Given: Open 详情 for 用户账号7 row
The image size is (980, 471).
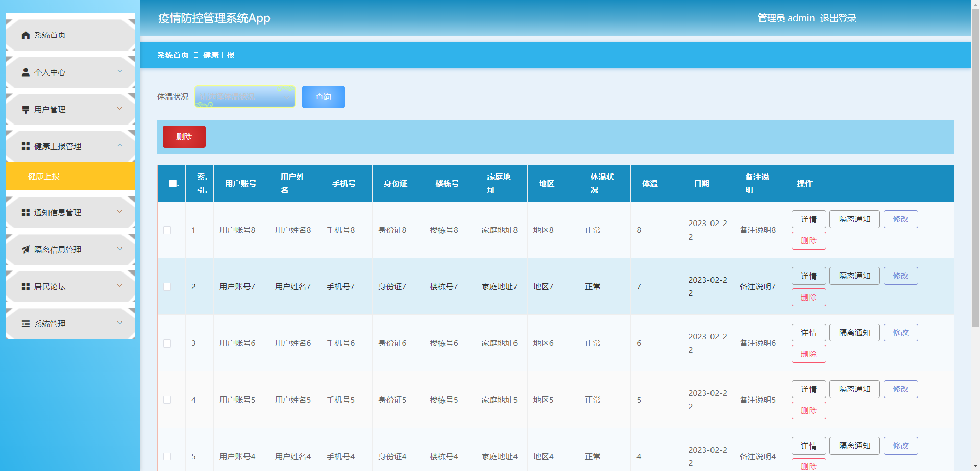Looking at the screenshot, I should (808, 276).
